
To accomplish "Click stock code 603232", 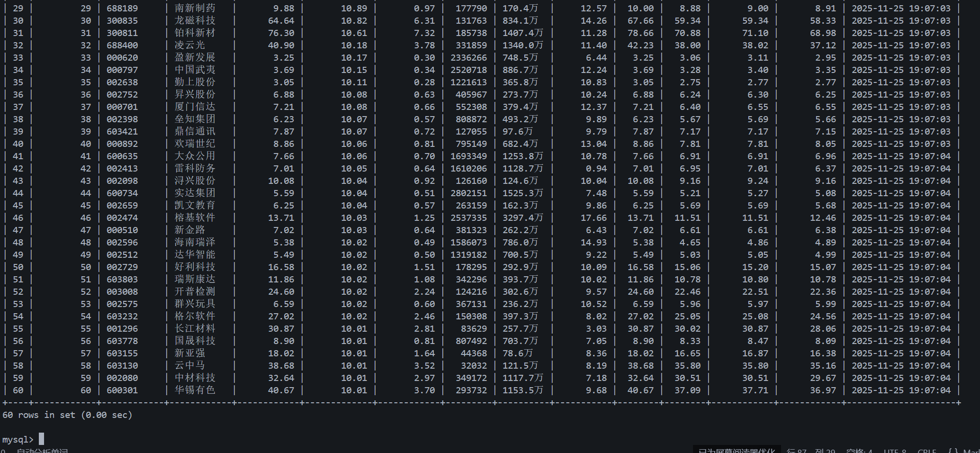I will click(122, 317).
